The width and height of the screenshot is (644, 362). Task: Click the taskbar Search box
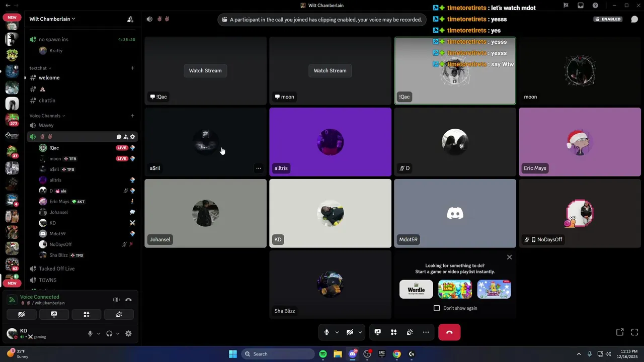[278, 354]
